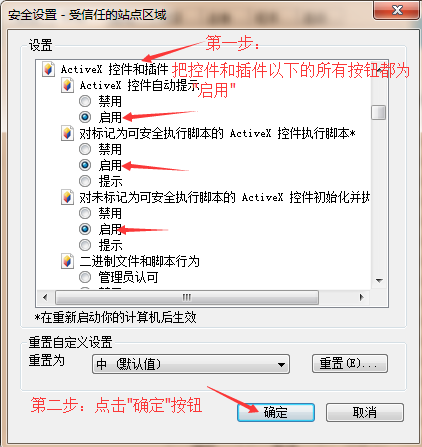Viewport: 422px width, 447px height.
Task: Click the ActiveX 控件和插件 category icon
Action: point(48,69)
